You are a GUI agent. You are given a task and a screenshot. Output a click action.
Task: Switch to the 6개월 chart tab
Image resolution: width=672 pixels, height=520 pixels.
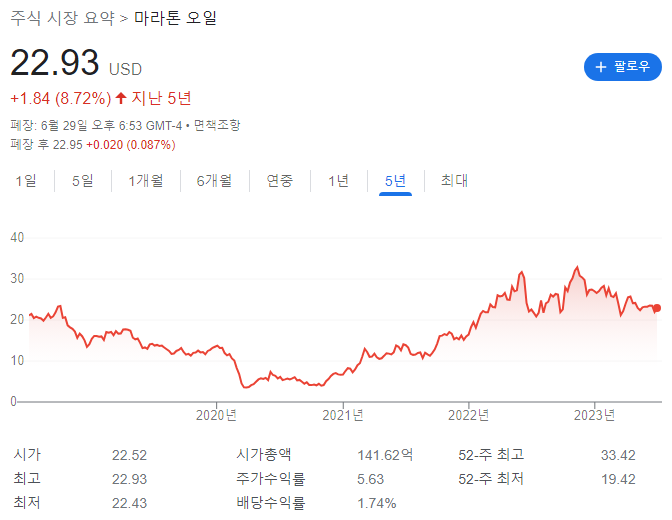pos(214,180)
